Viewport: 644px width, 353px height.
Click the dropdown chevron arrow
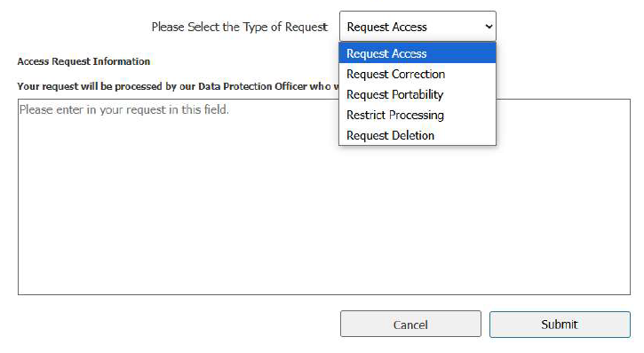tap(489, 27)
